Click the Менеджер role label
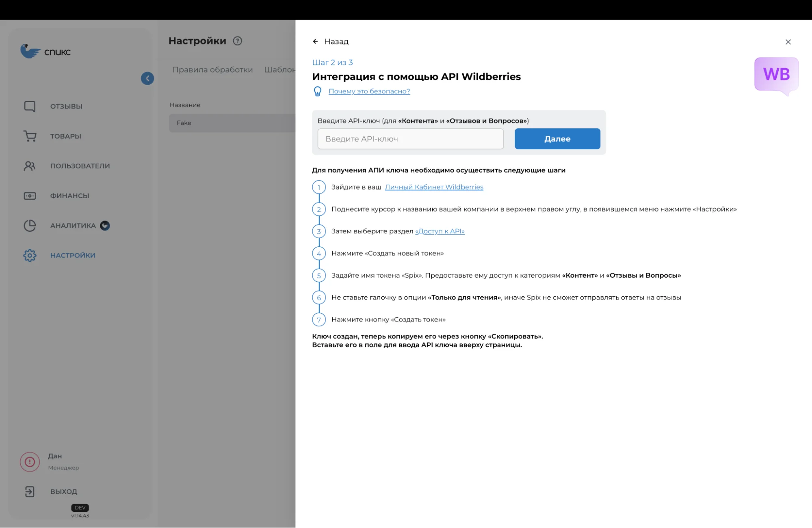Image resolution: width=812 pixels, height=528 pixels. pos(63,468)
